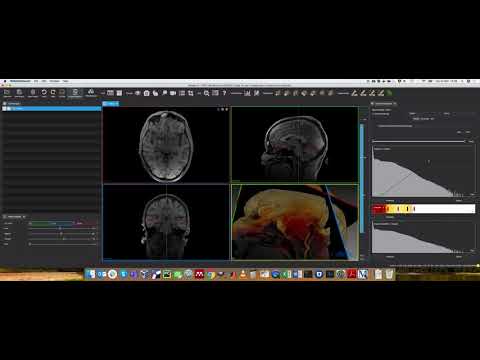Click the 3D volume rendered view
The image size is (480, 360).
click(x=295, y=222)
